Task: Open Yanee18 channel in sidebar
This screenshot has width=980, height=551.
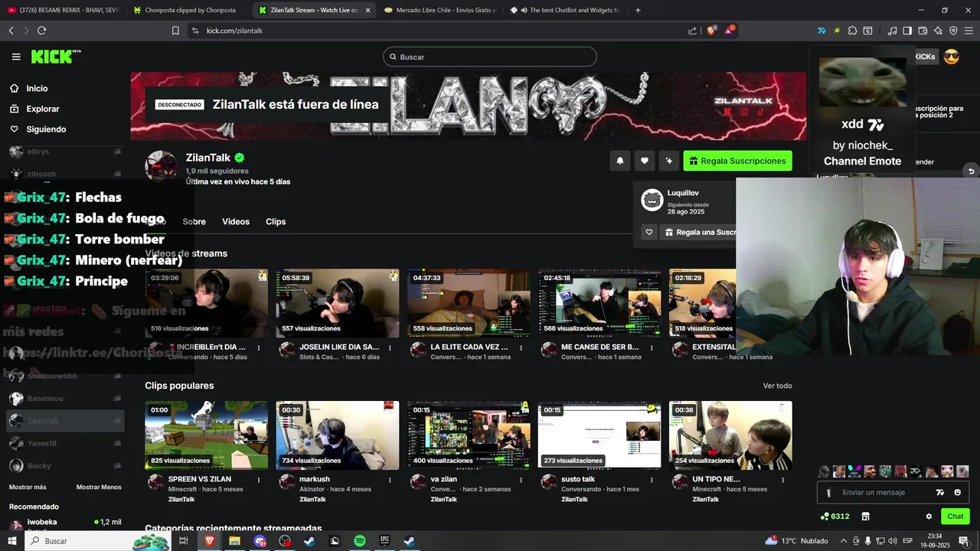Action: (65, 443)
